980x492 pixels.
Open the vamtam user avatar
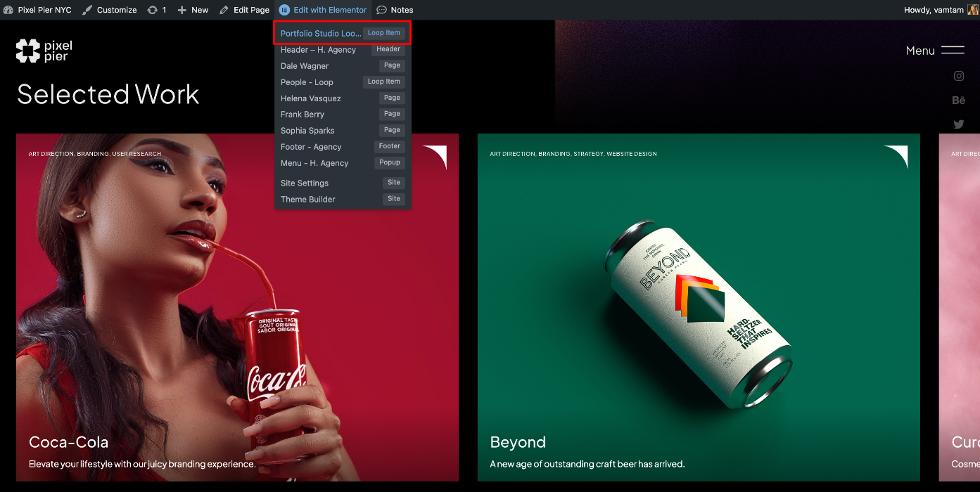[973, 10]
